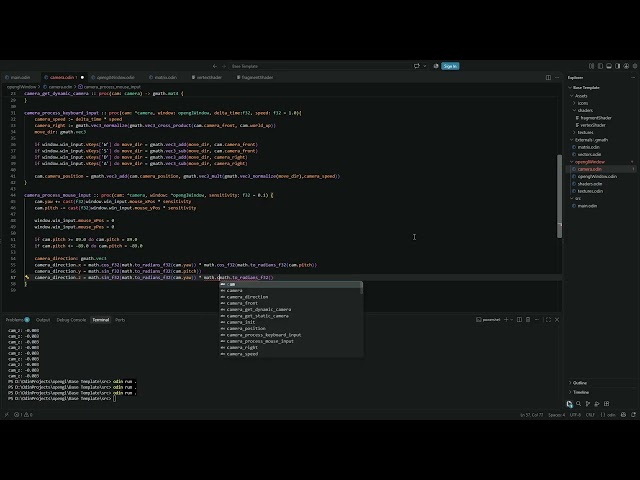Viewport: 640px width, 480px height.
Task: Go back with the left arrow navigation icon
Action: click(x=215, y=66)
